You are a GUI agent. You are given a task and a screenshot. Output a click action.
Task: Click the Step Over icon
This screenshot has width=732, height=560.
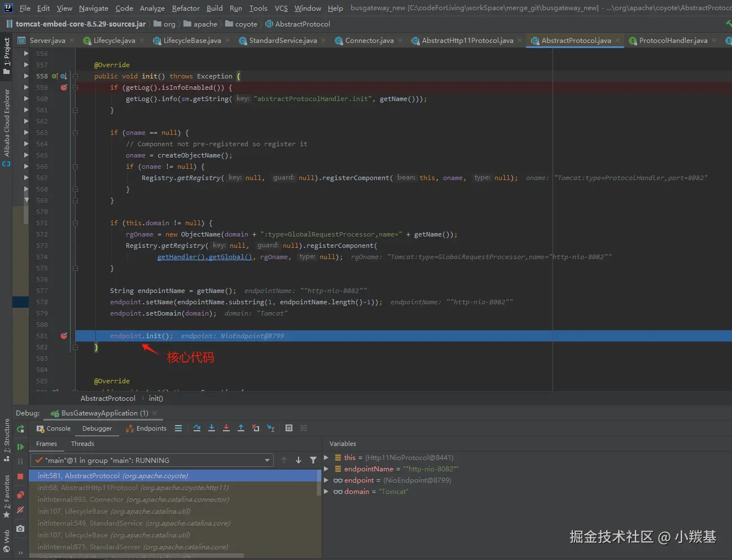(197, 428)
